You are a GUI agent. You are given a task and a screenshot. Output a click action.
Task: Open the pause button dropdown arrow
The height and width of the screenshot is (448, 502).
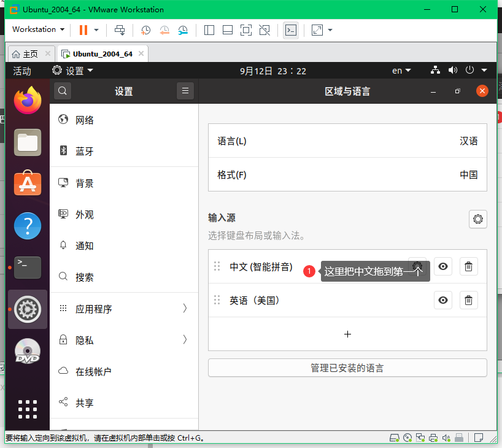(96, 30)
